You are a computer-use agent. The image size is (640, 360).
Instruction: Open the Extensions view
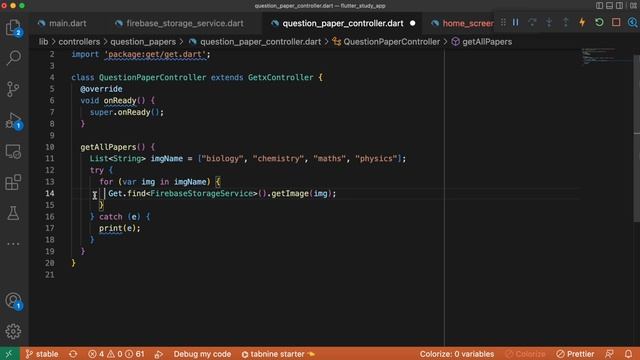click(13, 182)
